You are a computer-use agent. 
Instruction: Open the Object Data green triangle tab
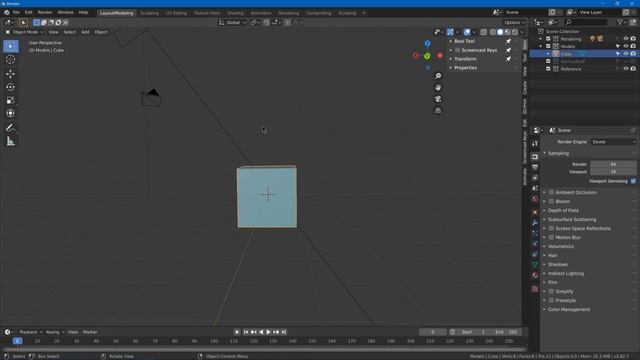pos(535,264)
